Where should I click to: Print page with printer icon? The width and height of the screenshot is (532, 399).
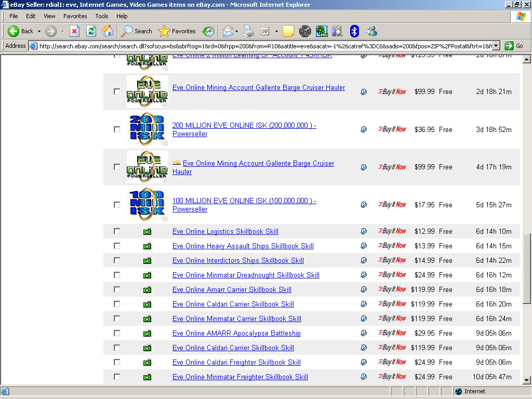[248, 31]
